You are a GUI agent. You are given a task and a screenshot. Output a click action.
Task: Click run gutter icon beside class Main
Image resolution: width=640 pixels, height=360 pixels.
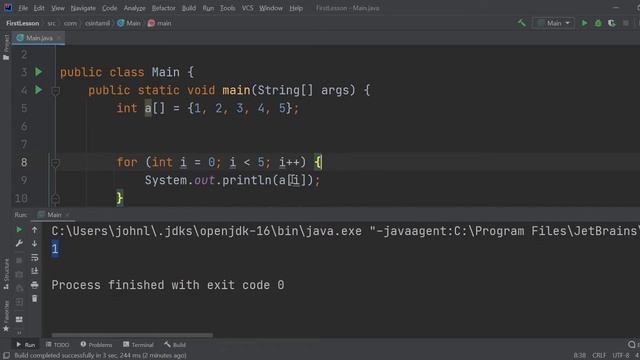coord(38,72)
